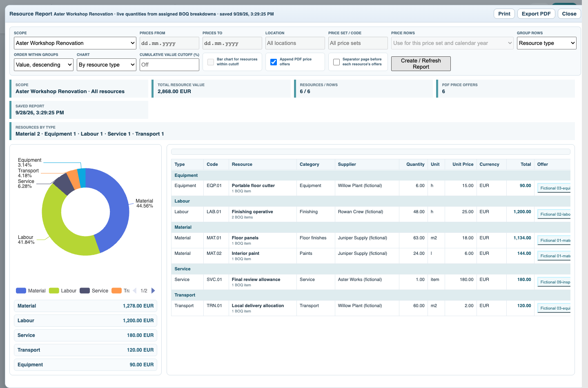Viewport: 588px width, 388px height.
Task: Click the Prices From date field
Action: [x=169, y=43]
